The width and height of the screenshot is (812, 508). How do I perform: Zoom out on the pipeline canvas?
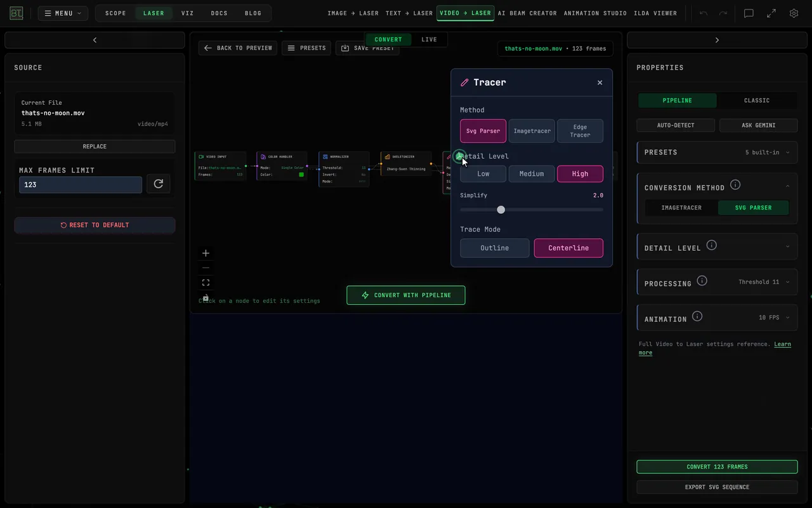tap(206, 268)
